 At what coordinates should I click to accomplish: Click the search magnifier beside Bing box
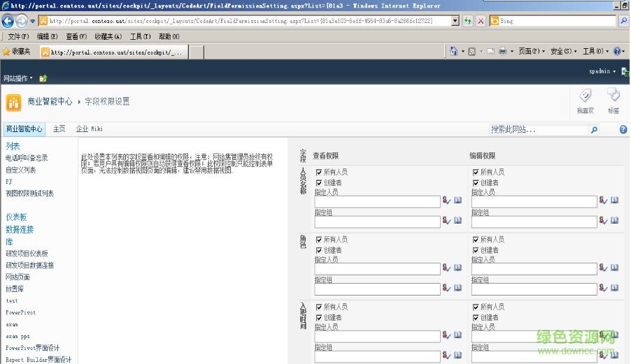coord(623,21)
